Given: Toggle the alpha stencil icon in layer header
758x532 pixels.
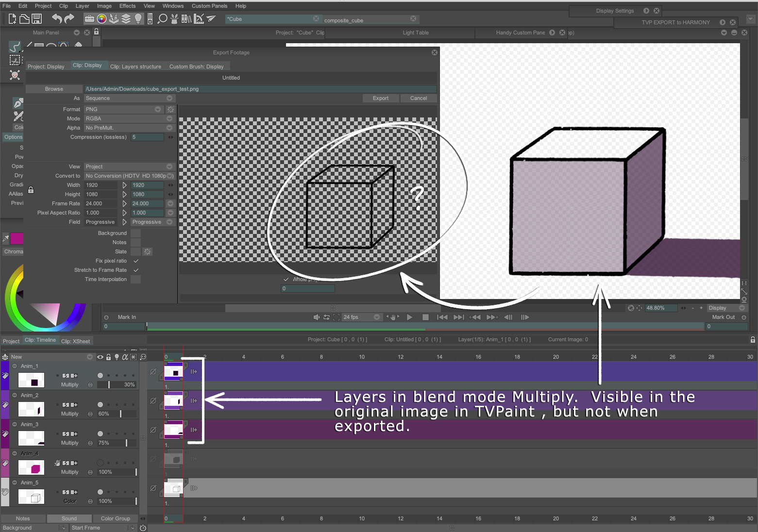Looking at the screenshot, I should (125, 357).
